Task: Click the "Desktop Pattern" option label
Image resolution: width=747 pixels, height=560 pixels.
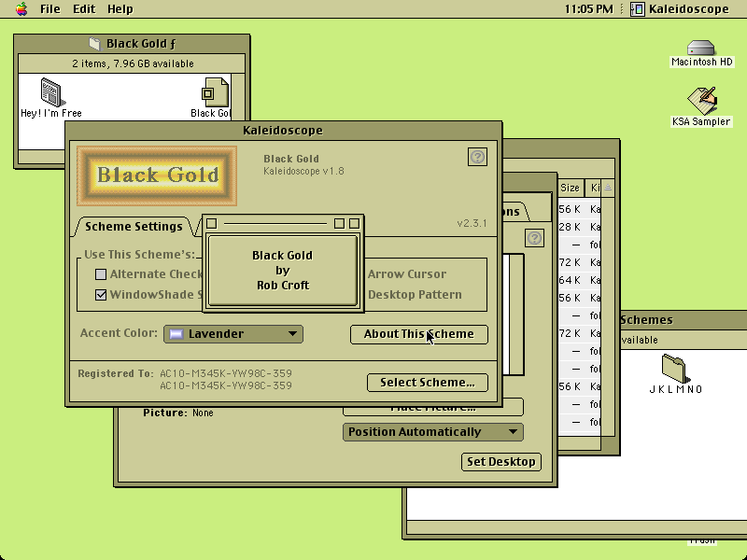Action: [x=415, y=294]
